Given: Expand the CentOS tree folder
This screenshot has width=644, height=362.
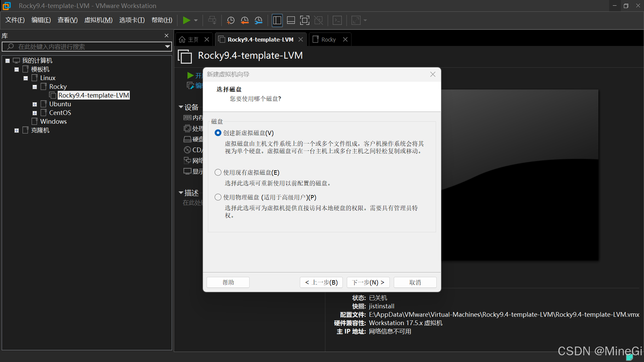Looking at the screenshot, I should (35, 113).
